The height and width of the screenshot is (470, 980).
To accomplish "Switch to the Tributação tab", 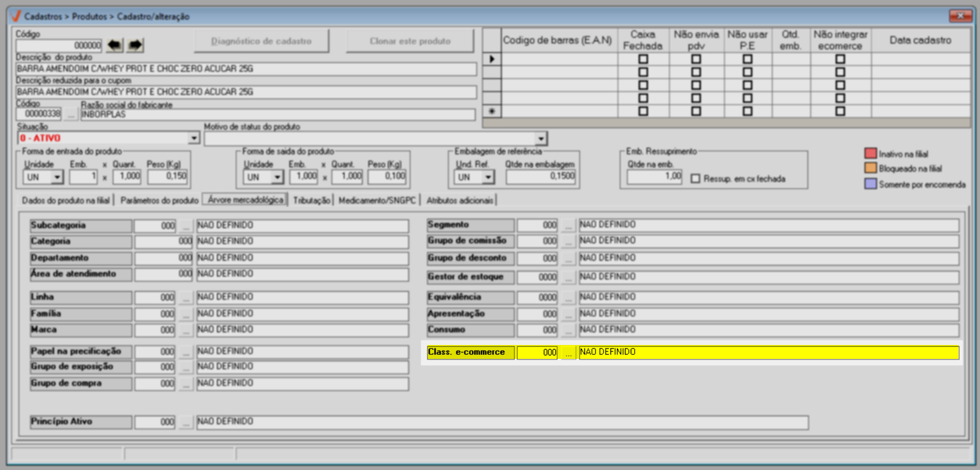I will pyautogui.click(x=311, y=200).
